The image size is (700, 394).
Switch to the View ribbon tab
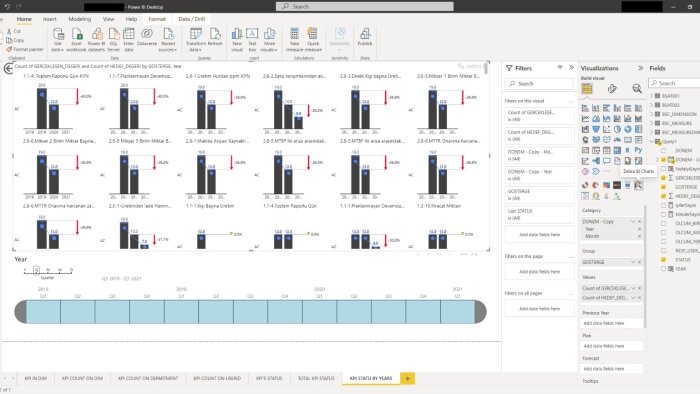coord(108,19)
